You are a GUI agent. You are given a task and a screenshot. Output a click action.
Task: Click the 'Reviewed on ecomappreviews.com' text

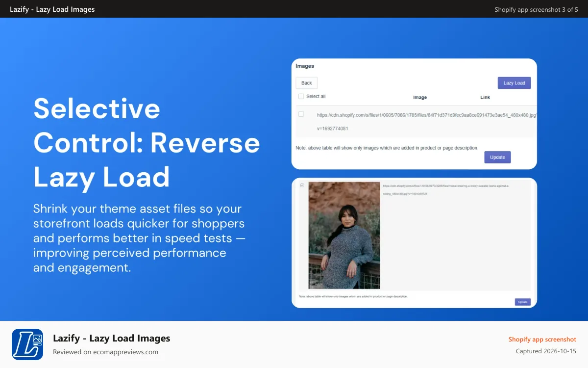coord(105,352)
